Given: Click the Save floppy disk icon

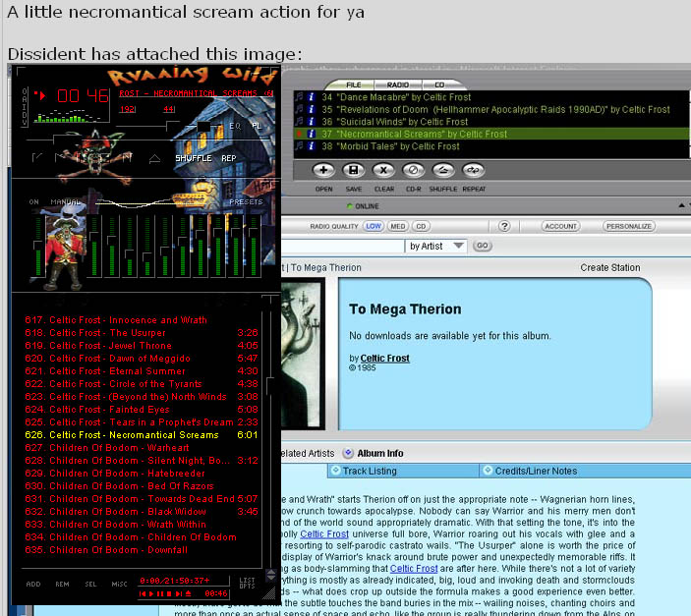Looking at the screenshot, I should (x=354, y=170).
